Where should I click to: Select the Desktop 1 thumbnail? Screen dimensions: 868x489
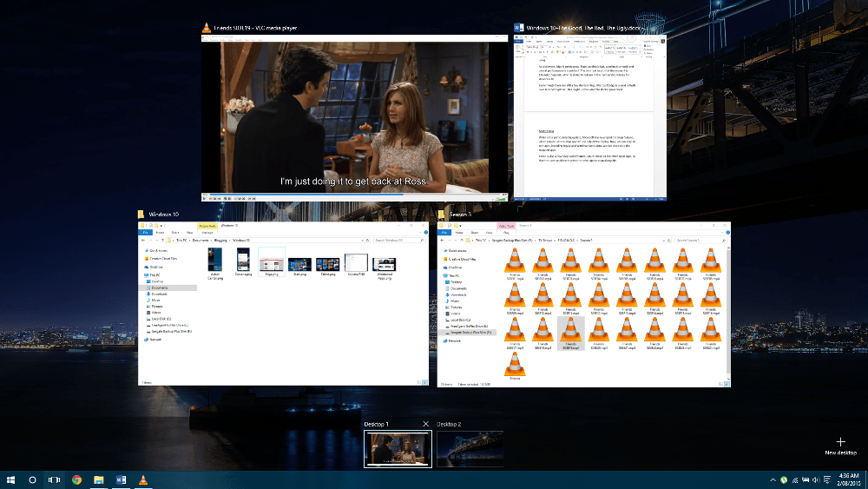click(x=398, y=449)
